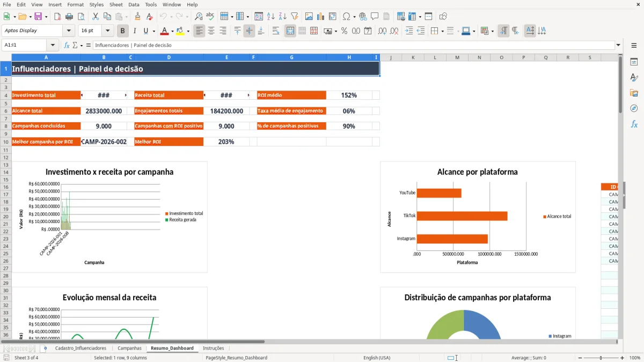
Task: Click the Alcance por plataforma chart
Action: (x=478, y=217)
